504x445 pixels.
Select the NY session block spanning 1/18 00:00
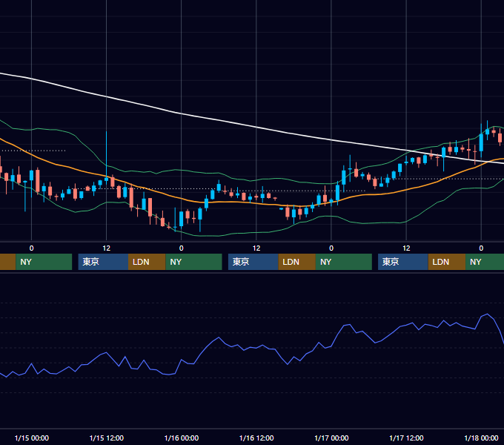click(x=485, y=262)
